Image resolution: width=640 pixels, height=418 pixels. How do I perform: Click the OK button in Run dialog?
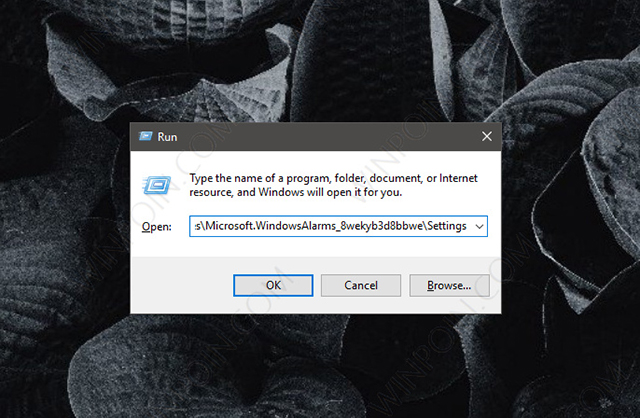[273, 285]
